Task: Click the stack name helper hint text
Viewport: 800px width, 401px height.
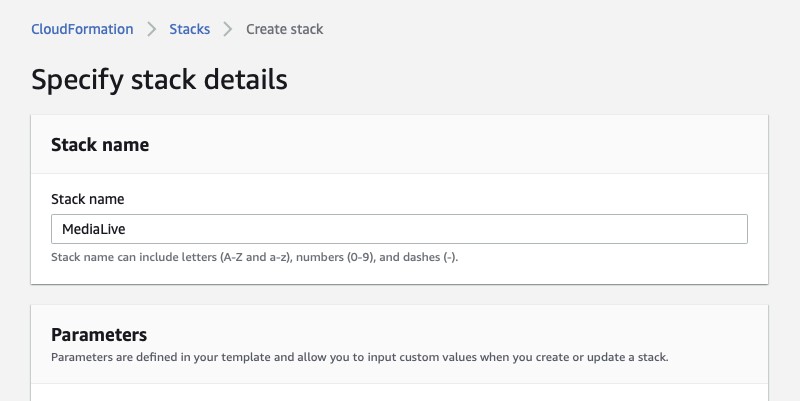Action: pyautogui.click(x=255, y=257)
